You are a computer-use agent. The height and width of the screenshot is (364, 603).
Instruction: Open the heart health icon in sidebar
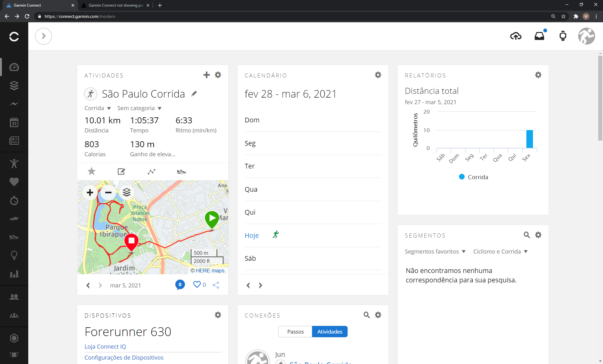pyautogui.click(x=14, y=182)
